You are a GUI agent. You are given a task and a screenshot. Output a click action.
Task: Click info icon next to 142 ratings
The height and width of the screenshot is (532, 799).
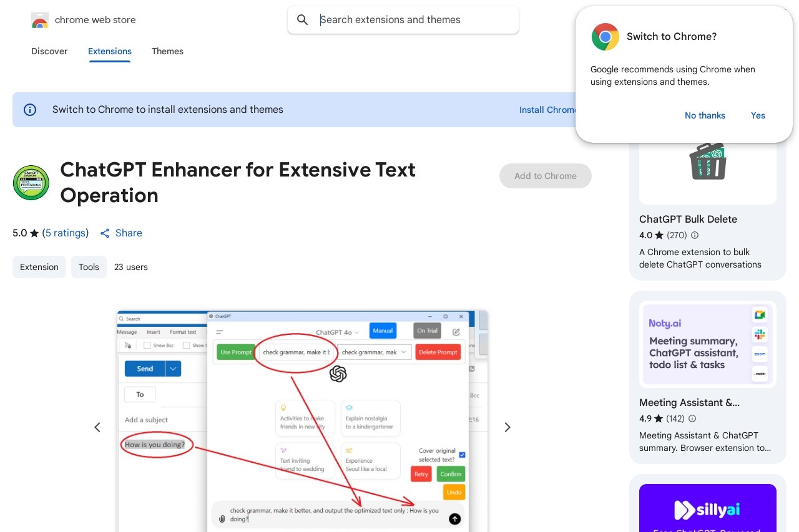692,419
